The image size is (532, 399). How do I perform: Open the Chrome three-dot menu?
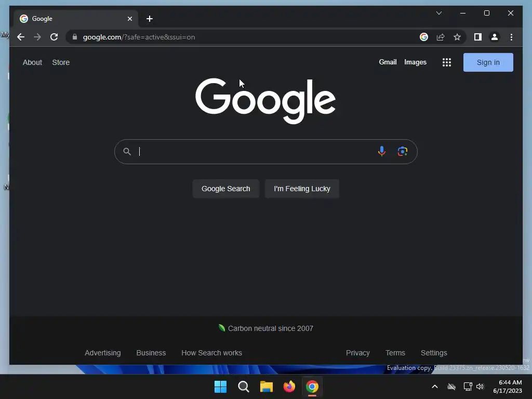coord(511,37)
